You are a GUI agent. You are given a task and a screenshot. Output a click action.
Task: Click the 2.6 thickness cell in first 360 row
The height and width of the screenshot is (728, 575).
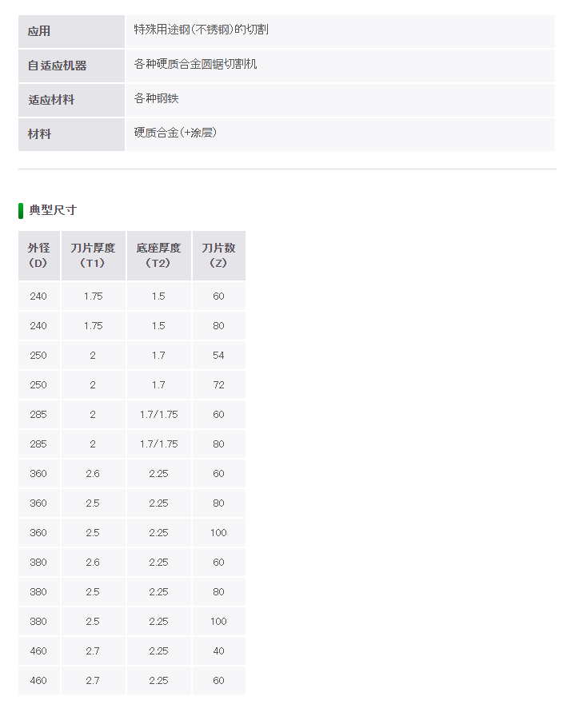point(94,474)
